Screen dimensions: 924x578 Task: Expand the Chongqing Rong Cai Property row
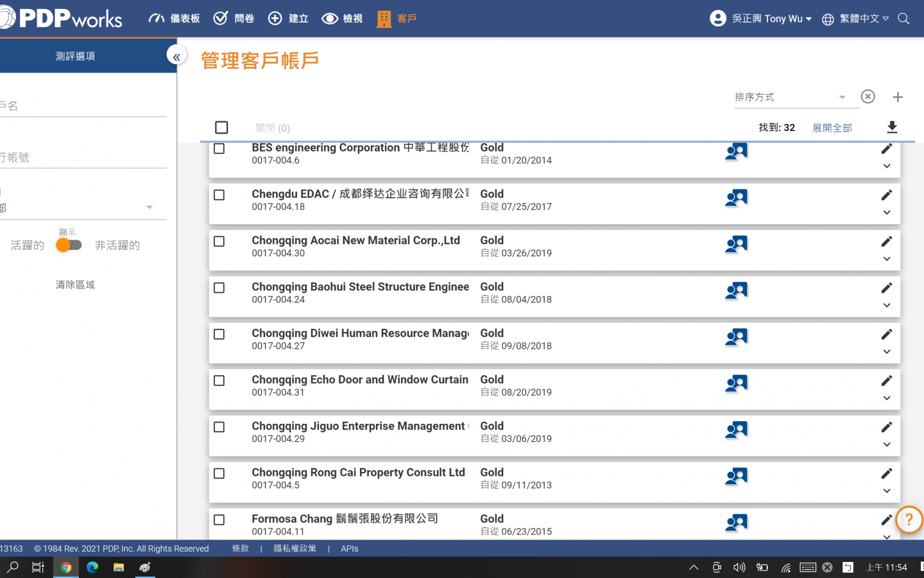[887, 491]
